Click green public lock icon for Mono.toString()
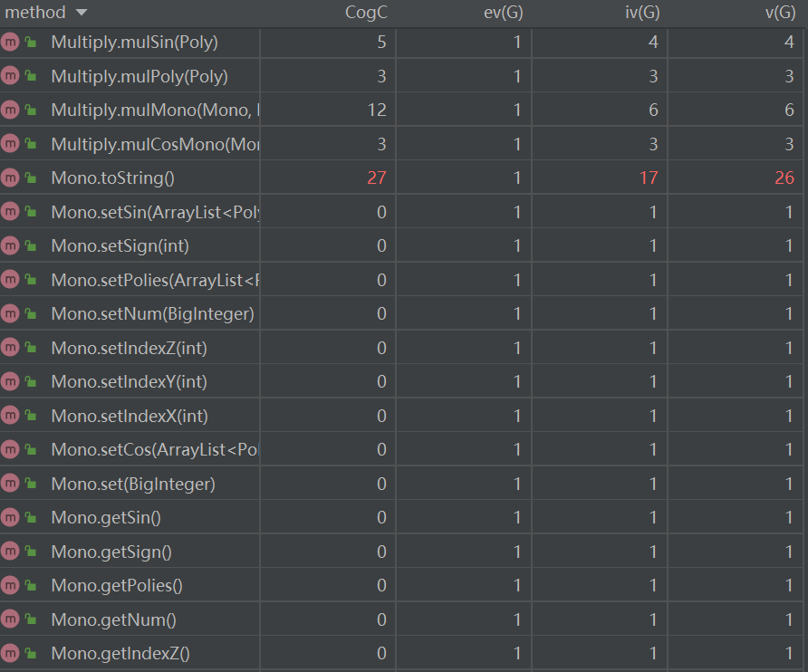The image size is (808, 672). point(31,178)
